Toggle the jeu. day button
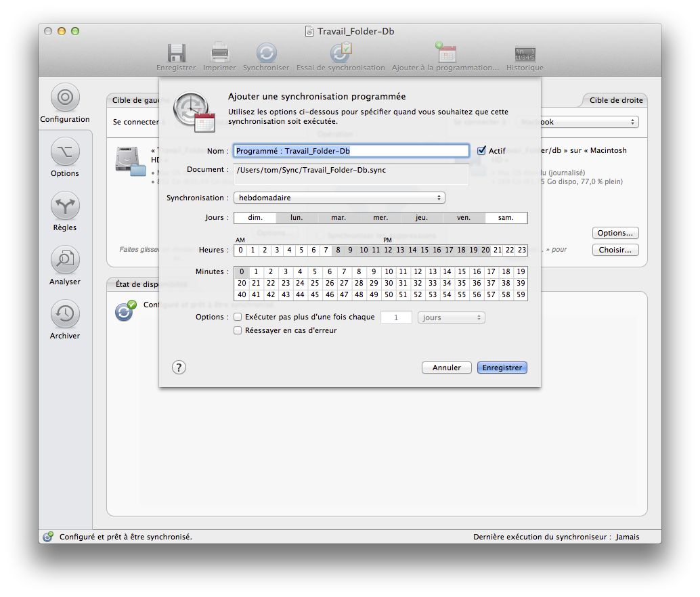 (422, 218)
